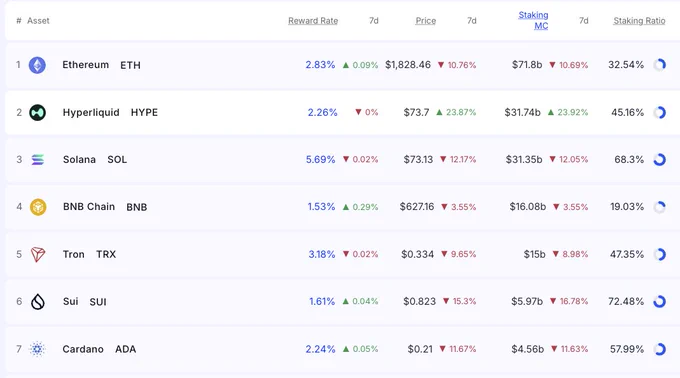Click Ethereum staking ratio ring icon

[660, 65]
